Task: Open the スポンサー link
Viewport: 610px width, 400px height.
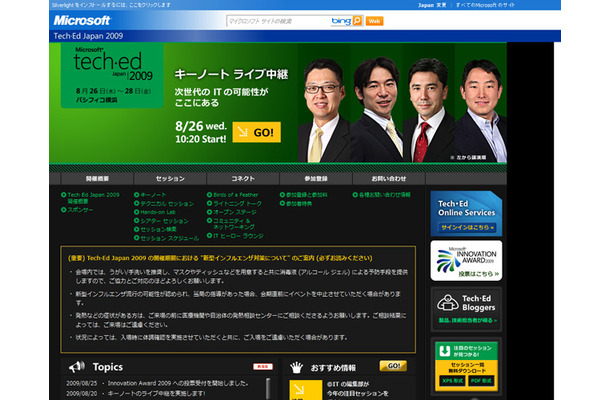Action: 80,210
